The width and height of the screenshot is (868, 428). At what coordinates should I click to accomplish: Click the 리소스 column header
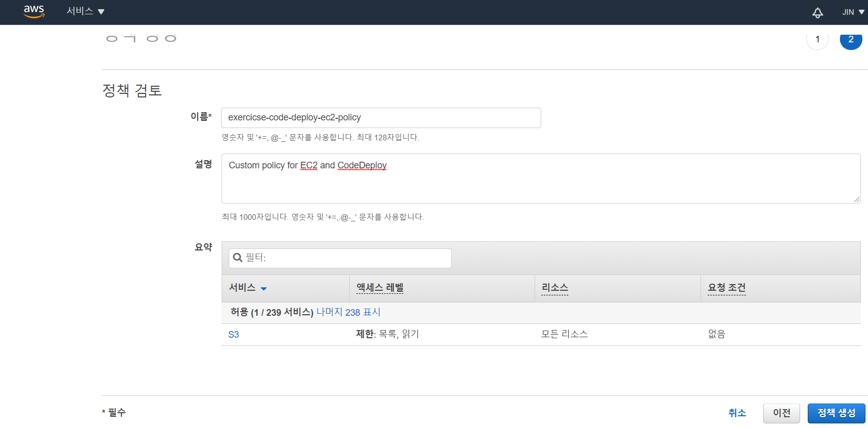tap(554, 288)
